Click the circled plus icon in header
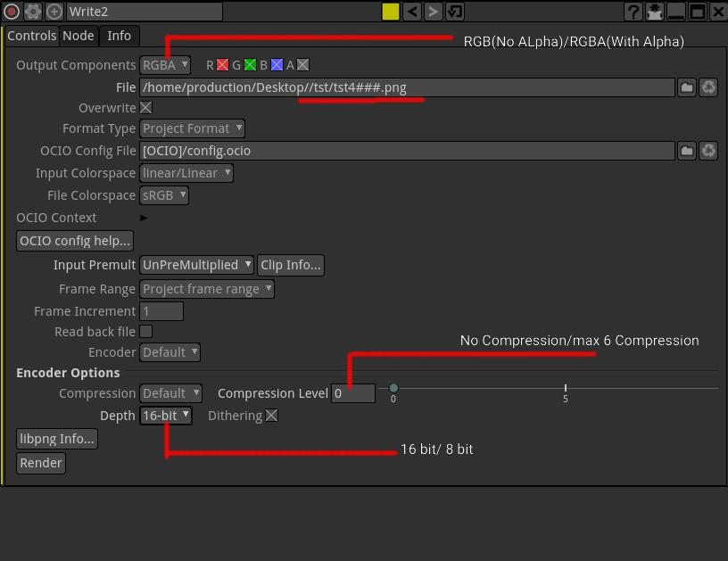This screenshot has height=561, width=728. tap(54, 12)
